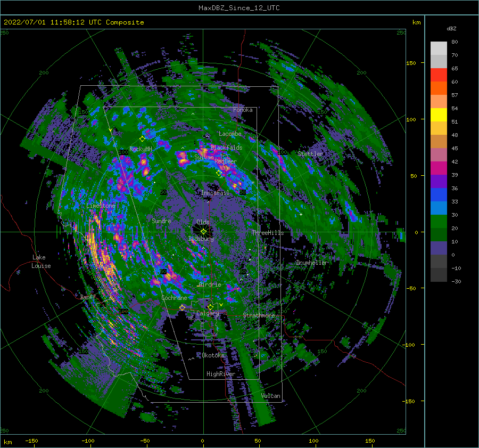Screen dimensions: 479x448
Task: Click the Strathmore city label
Action: click(259, 315)
